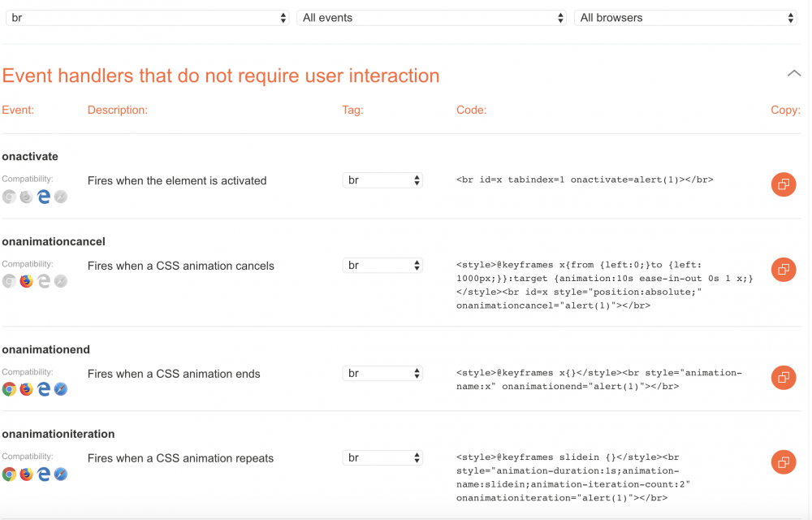Screen dimensions: 812x520
Task: Select the Chrome compatibility icon for onanimationend
Action: (x=8, y=388)
